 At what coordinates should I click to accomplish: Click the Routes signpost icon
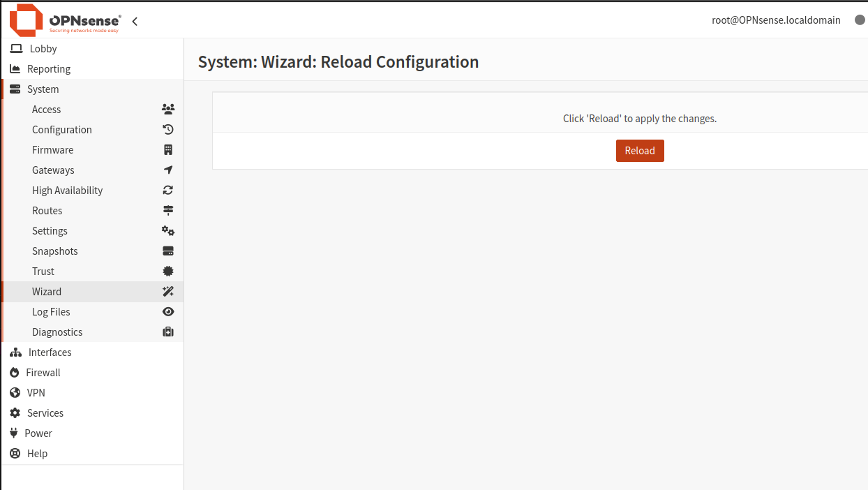pos(168,211)
